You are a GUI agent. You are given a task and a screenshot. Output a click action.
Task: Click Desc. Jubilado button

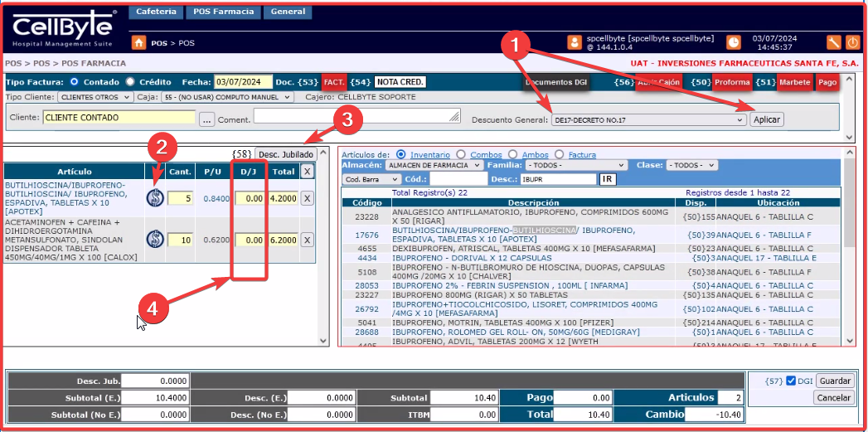point(286,154)
